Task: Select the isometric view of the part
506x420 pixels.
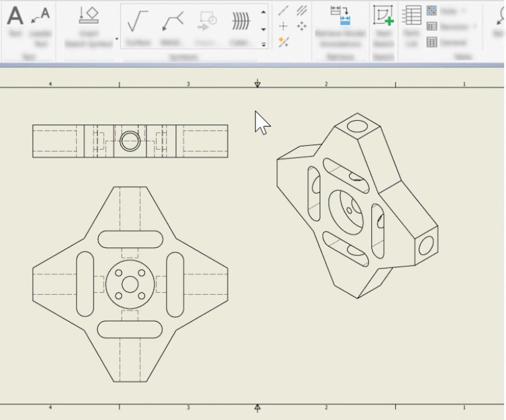Action: [357, 206]
